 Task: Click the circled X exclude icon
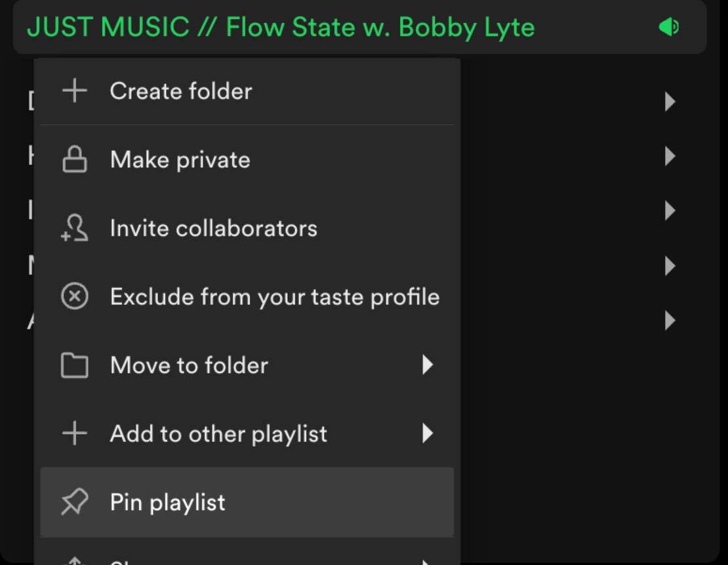pos(74,297)
